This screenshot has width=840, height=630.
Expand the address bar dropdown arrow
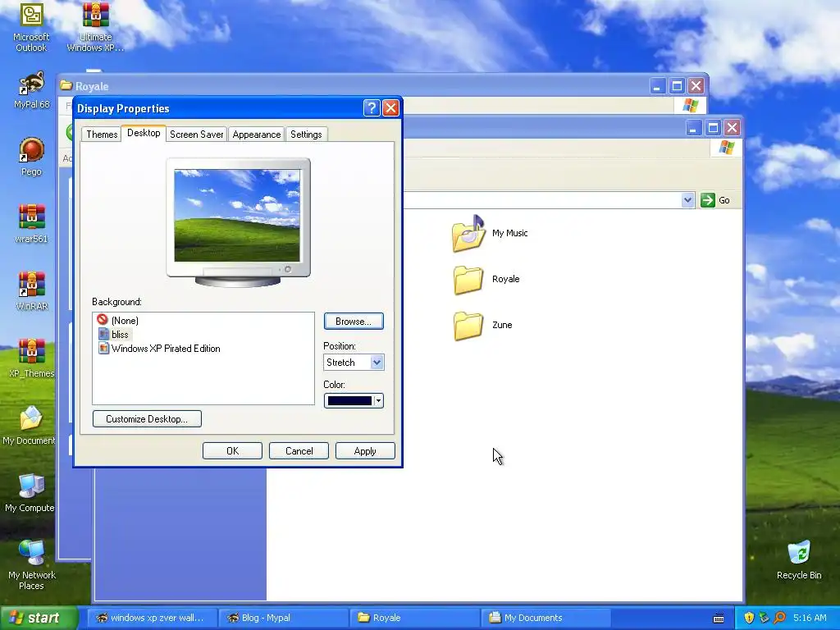(688, 200)
